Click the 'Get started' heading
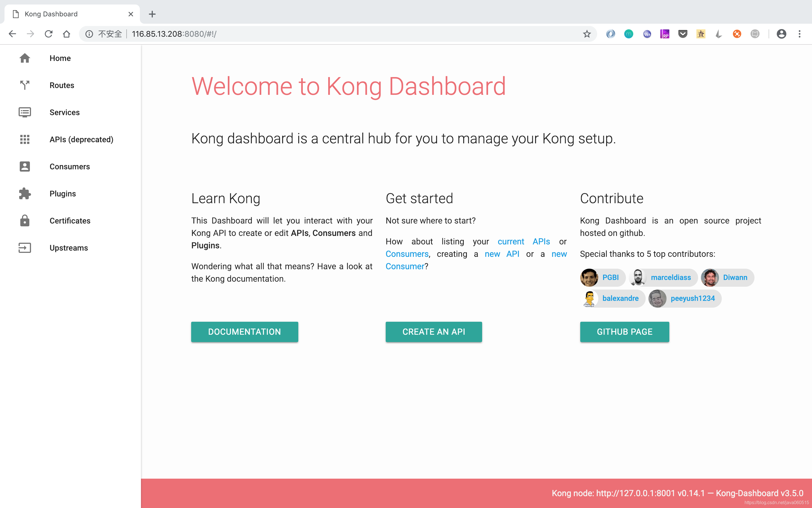 (420, 199)
